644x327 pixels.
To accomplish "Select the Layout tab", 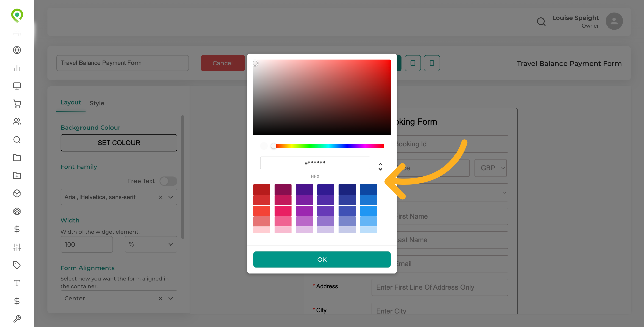I will (x=71, y=102).
